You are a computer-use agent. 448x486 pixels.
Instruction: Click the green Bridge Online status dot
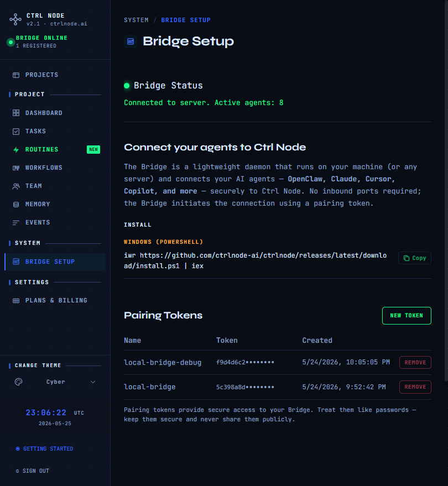[11, 42]
